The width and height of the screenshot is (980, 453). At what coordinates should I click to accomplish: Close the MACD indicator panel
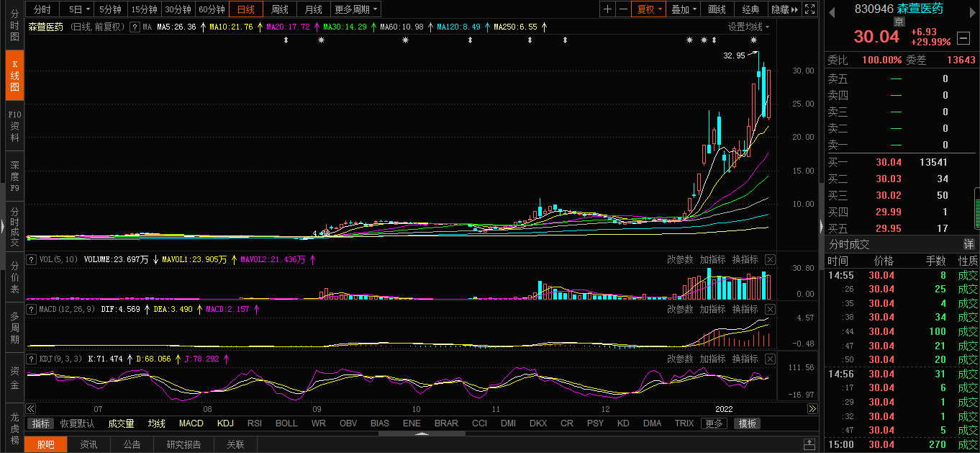click(770, 309)
